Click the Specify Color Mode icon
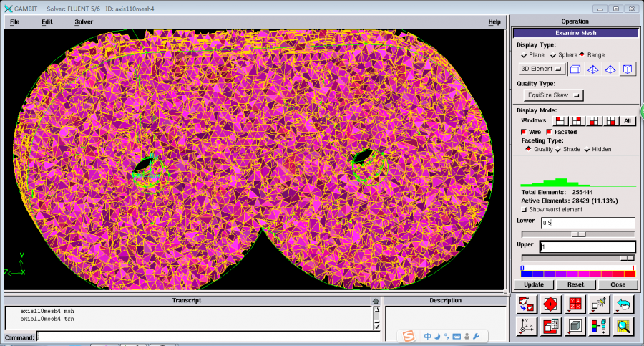The image size is (644, 346). coord(599,327)
